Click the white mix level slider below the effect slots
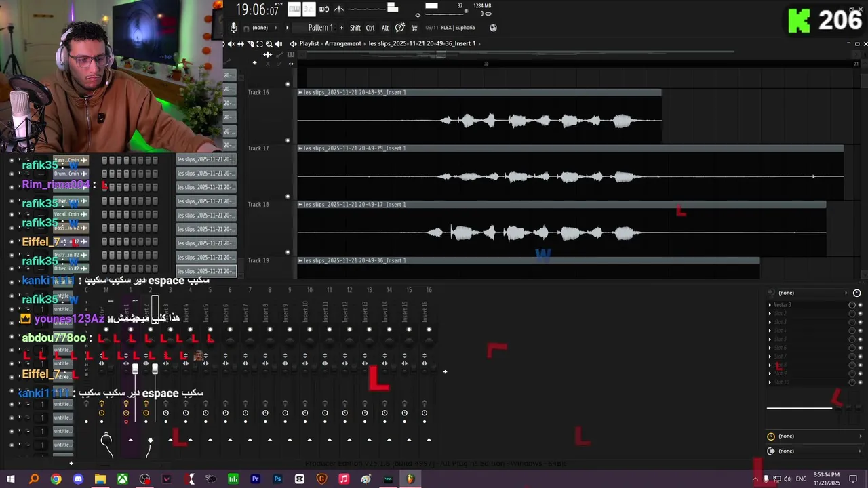 (x=800, y=408)
